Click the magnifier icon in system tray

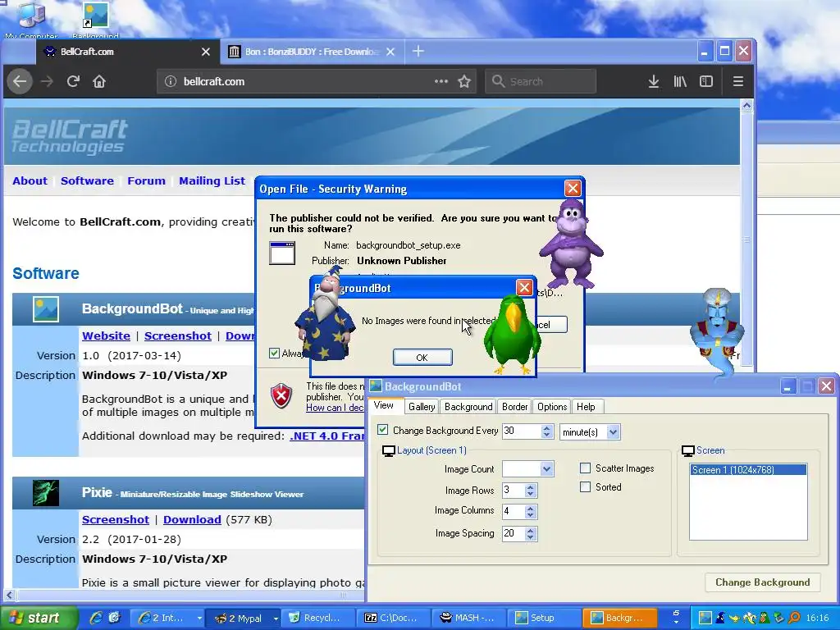pos(794,618)
